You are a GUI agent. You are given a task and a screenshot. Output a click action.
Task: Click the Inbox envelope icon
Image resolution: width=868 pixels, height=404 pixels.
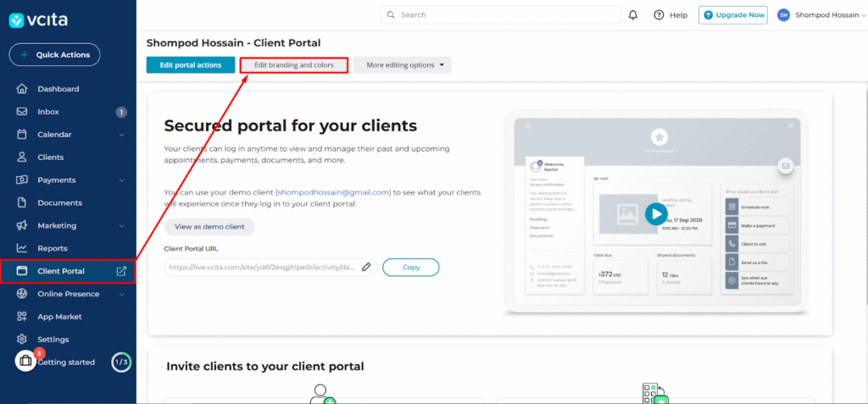(x=21, y=111)
